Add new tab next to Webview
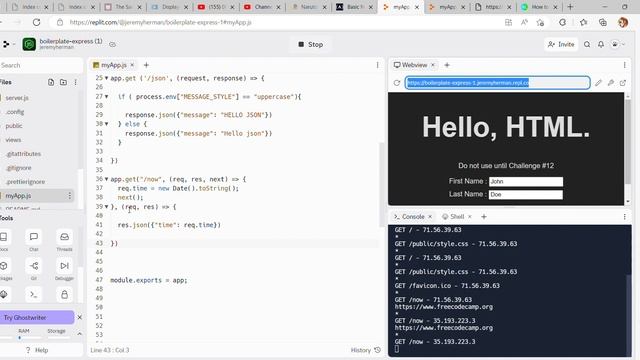Screen dimensions: 640x360 (447, 65)
